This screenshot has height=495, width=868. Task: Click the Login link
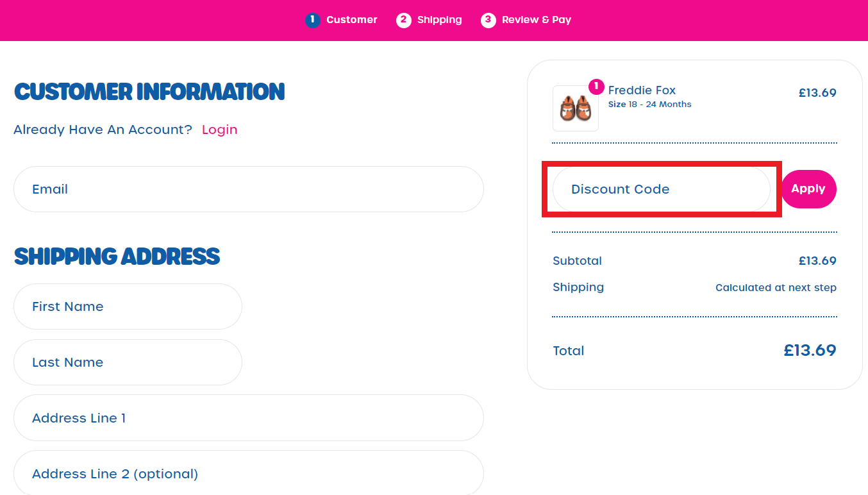click(x=219, y=130)
